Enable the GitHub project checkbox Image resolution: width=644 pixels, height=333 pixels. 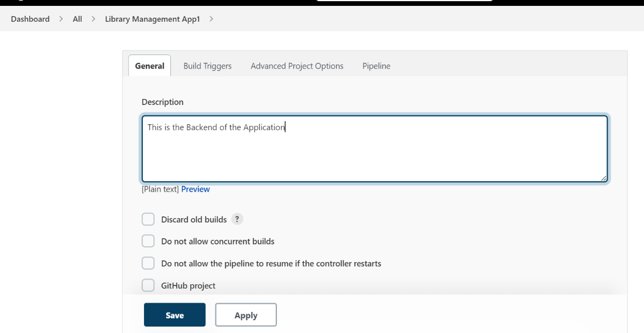pos(148,286)
